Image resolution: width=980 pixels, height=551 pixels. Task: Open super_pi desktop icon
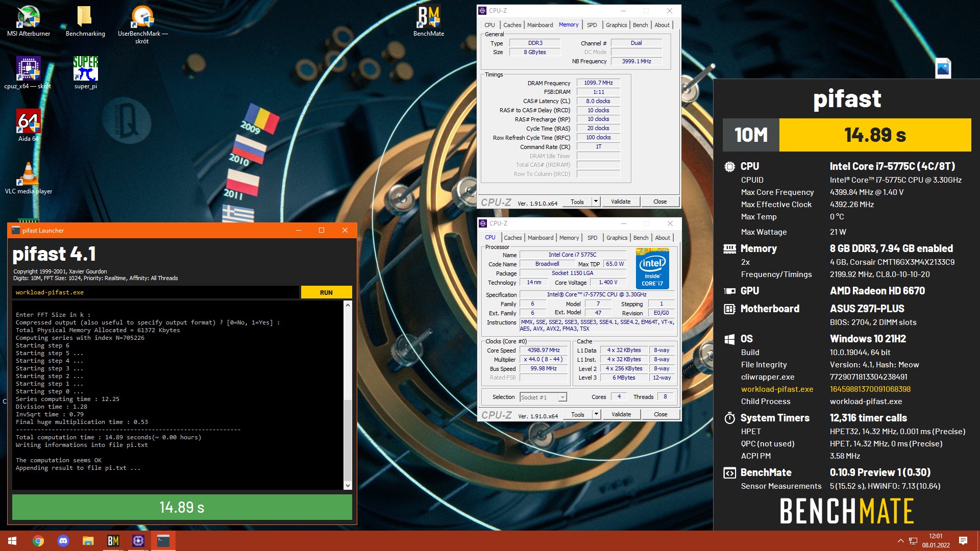(x=85, y=73)
